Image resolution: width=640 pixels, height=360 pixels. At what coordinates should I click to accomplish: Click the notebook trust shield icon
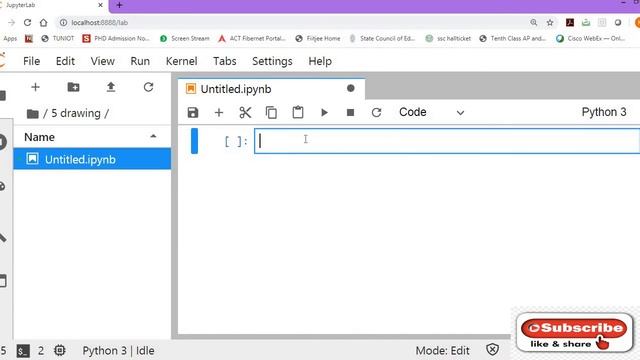click(x=493, y=350)
